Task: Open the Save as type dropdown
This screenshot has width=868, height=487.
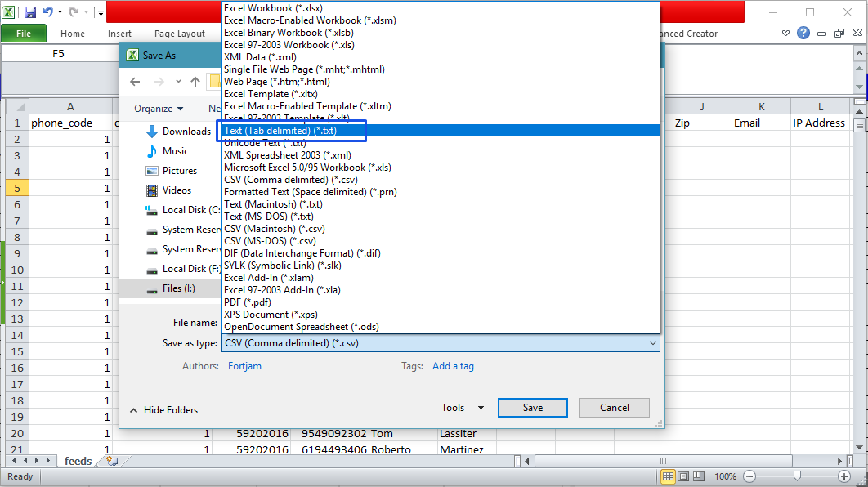Action: coord(651,342)
